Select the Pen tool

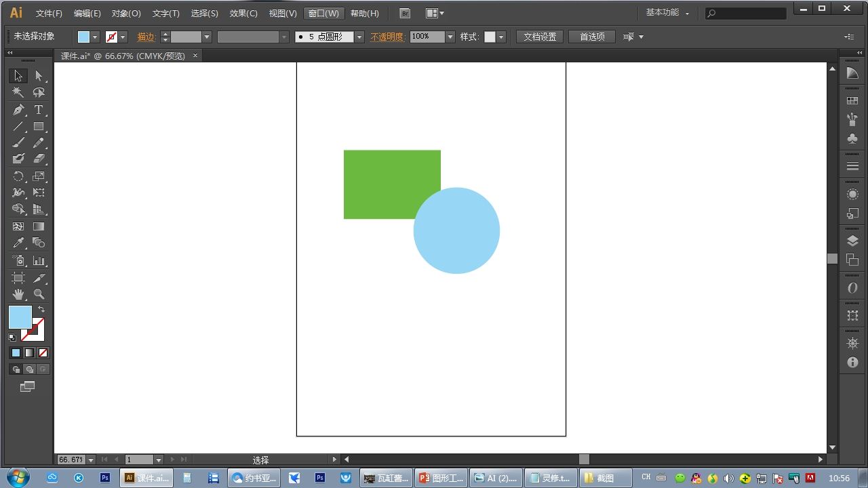coord(18,110)
